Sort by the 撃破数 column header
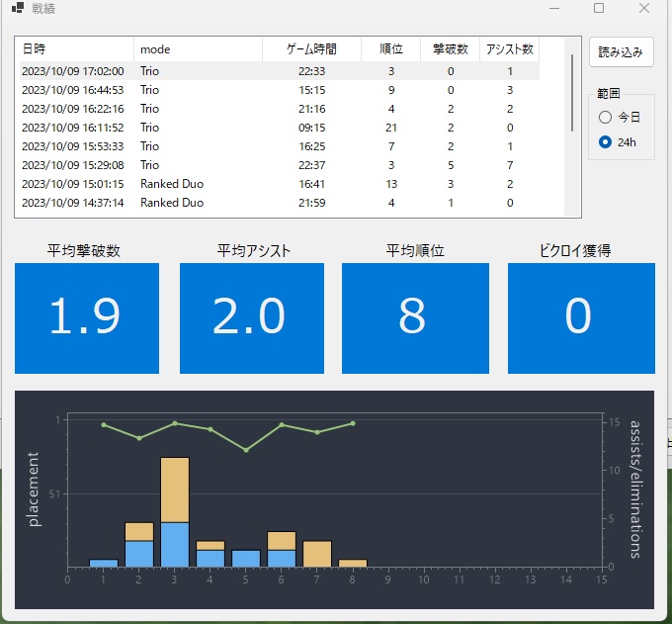The width and height of the screenshot is (672, 624). point(450,49)
